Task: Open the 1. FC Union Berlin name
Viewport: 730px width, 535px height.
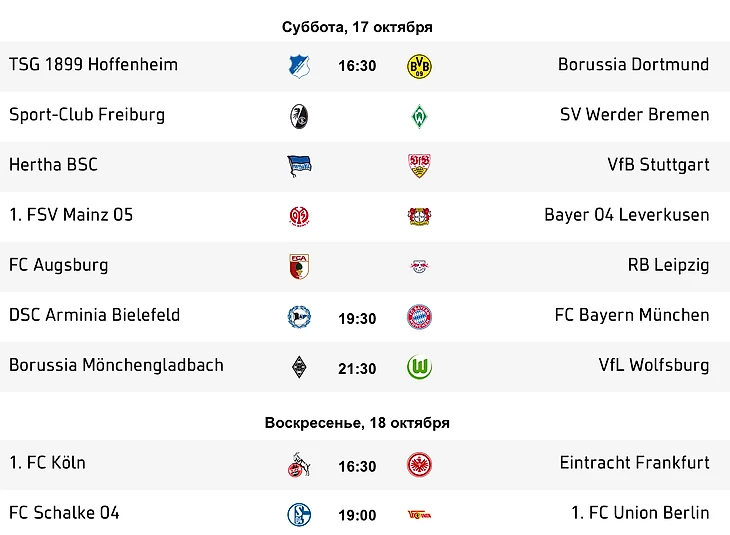Action: pyautogui.click(x=640, y=513)
